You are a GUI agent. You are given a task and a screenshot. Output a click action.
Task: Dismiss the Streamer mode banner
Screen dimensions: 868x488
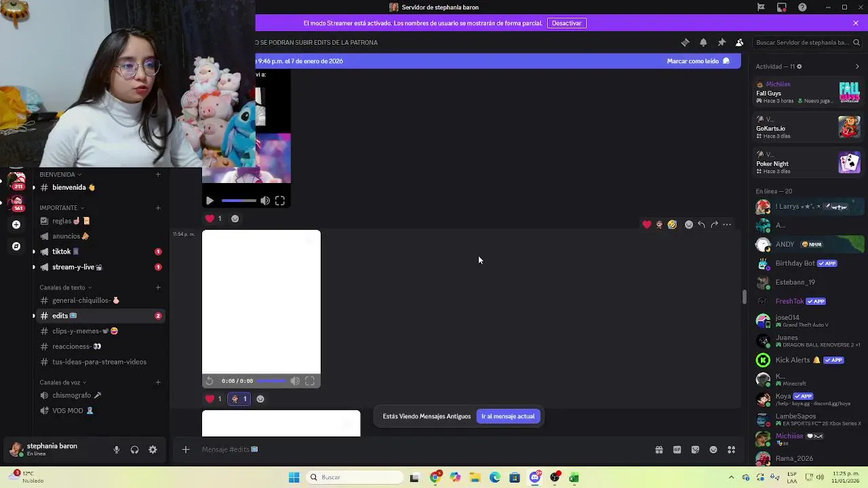[x=856, y=23]
